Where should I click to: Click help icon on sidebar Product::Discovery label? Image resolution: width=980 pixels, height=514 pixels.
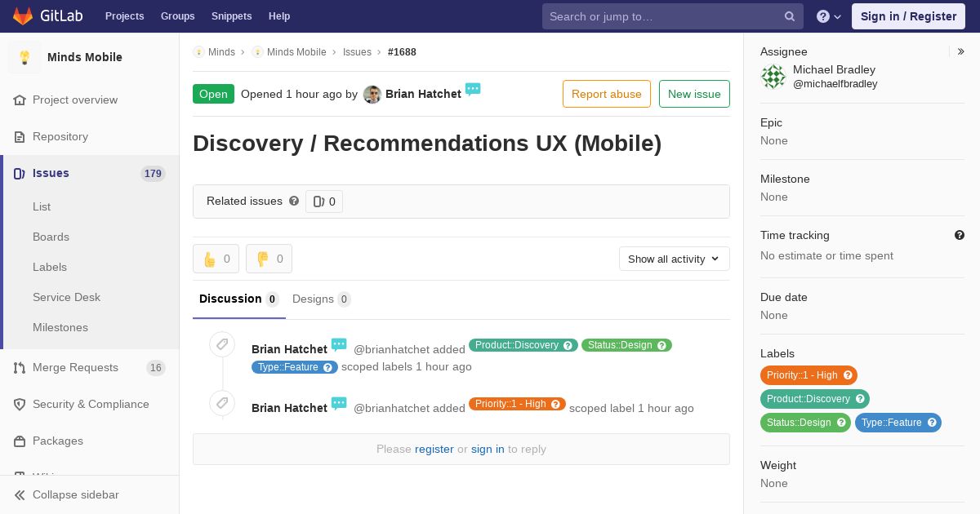tap(860, 399)
